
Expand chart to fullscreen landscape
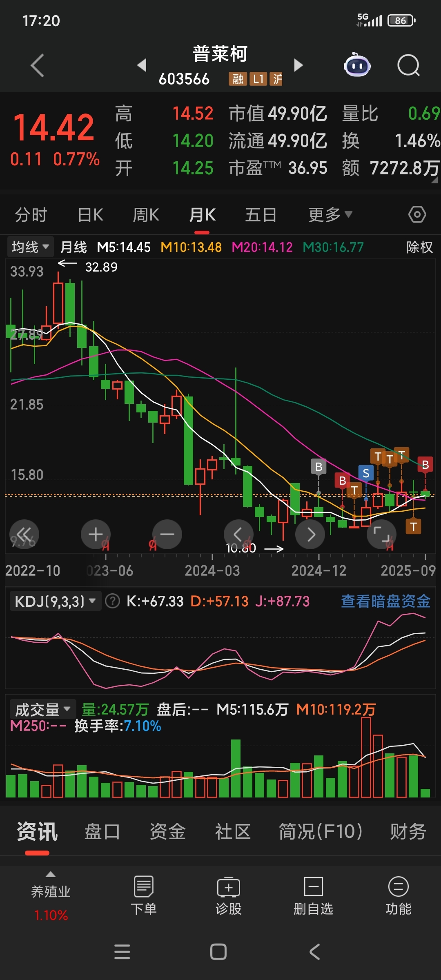click(381, 534)
